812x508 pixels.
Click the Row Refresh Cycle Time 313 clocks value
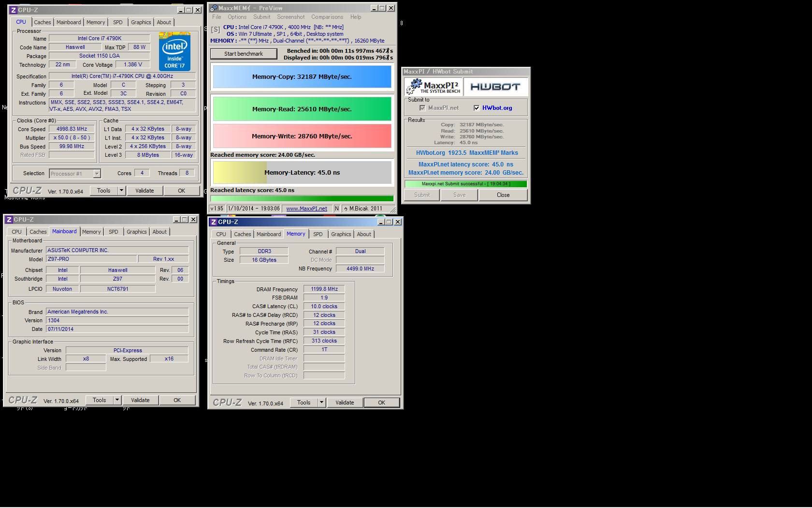324,341
